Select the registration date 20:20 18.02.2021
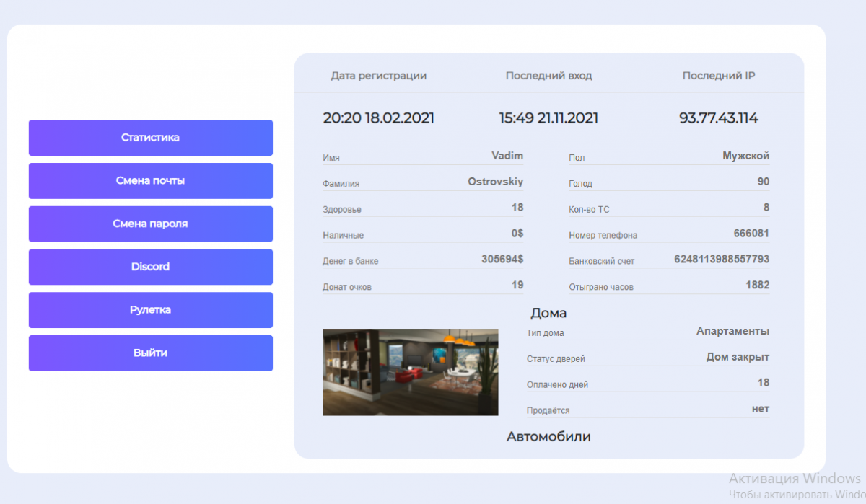 click(x=378, y=118)
